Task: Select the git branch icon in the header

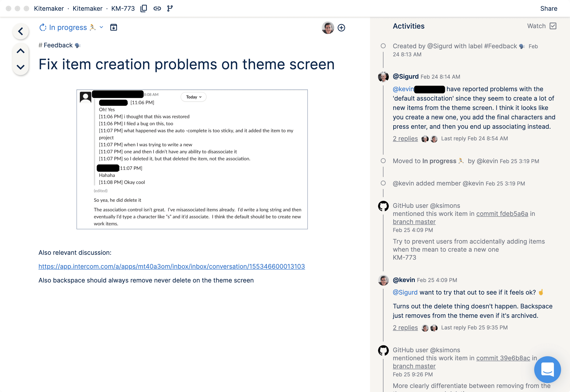Action: [170, 8]
